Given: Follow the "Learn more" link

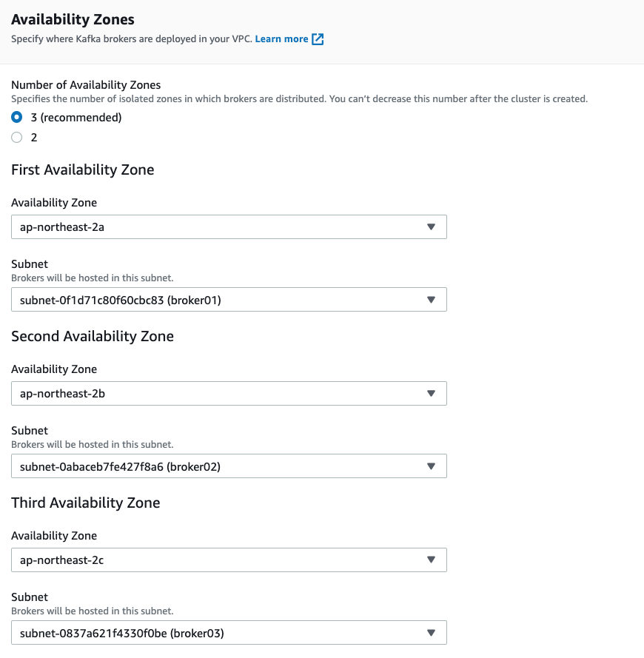Looking at the screenshot, I should 281,39.
